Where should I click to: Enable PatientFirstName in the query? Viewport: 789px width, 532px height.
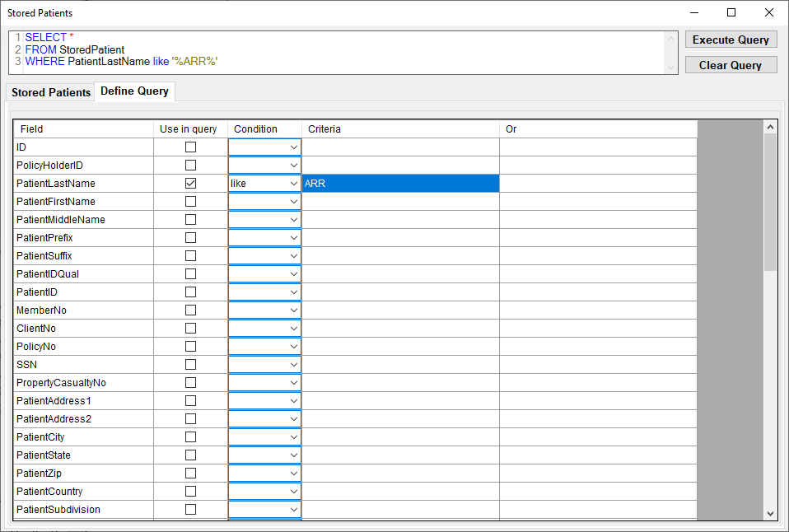(191, 201)
